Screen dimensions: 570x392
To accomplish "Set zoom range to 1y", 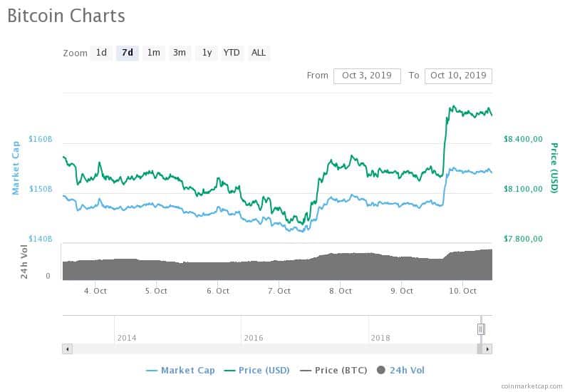I will coord(207,53).
